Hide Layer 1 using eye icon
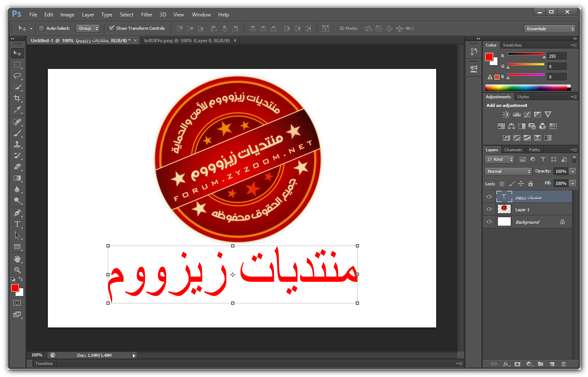The width and height of the screenshot is (588, 377). pos(489,209)
